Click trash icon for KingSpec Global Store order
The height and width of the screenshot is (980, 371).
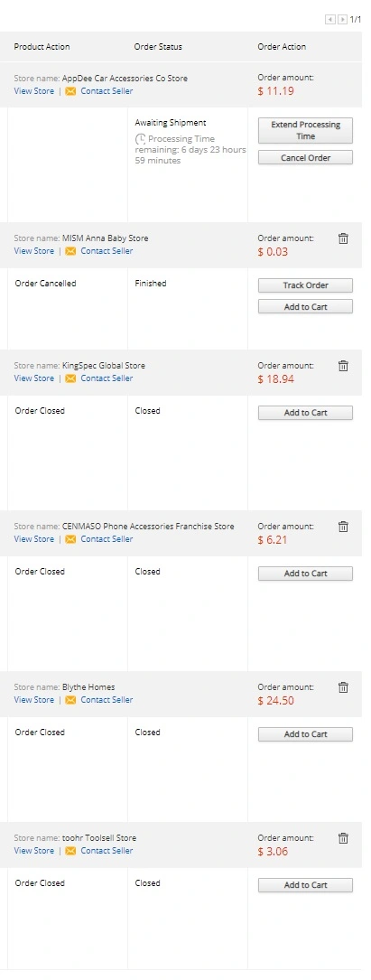[x=343, y=366]
